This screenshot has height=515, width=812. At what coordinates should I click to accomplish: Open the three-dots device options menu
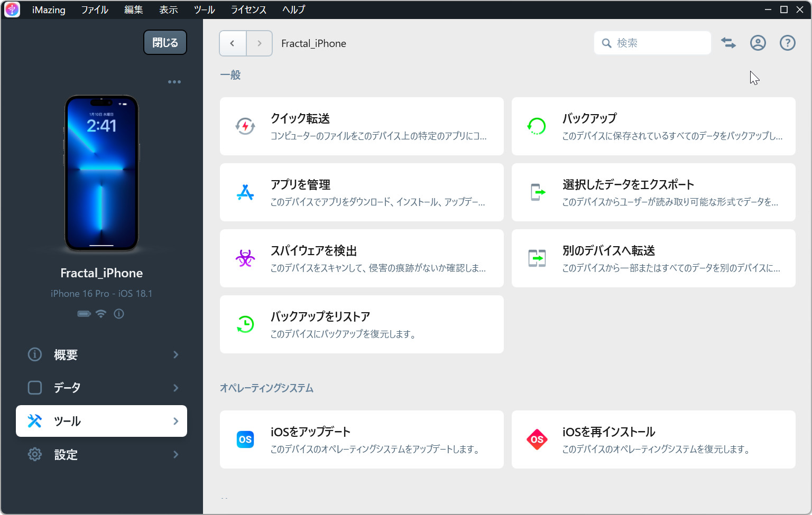coord(174,82)
